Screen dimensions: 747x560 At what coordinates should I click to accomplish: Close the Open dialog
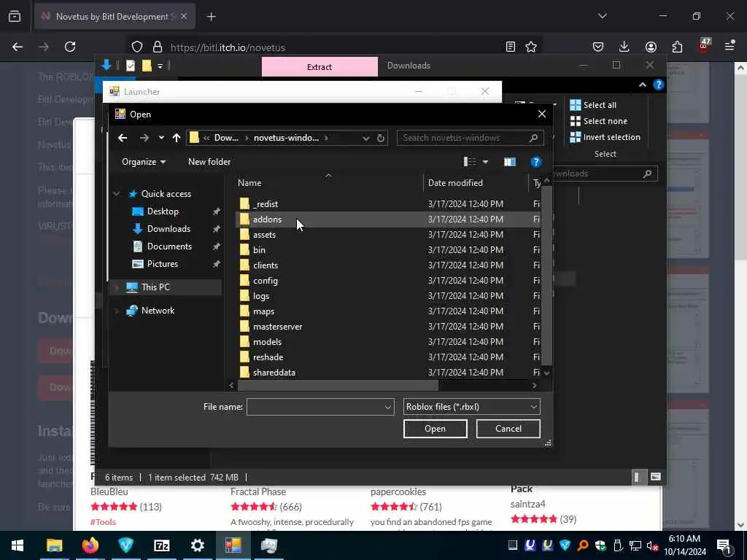pyautogui.click(x=542, y=114)
